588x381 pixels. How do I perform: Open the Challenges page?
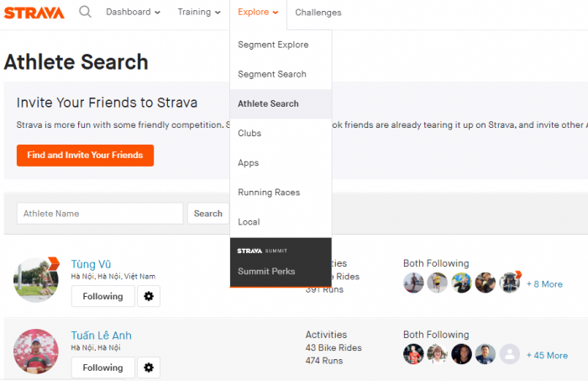point(318,13)
